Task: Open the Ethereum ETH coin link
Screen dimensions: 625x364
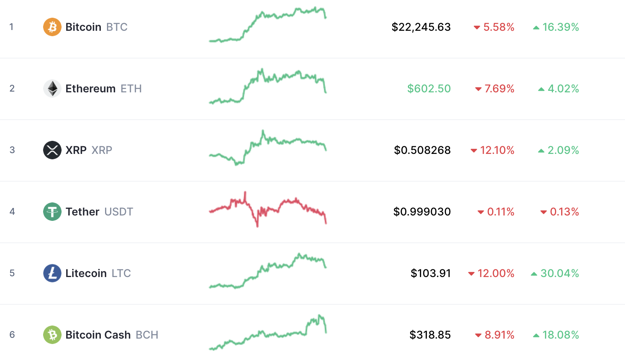Action: (104, 88)
